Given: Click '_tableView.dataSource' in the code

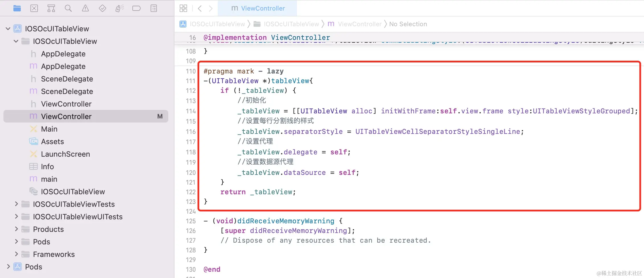Looking at the screenshot, I should pos(282,173).
